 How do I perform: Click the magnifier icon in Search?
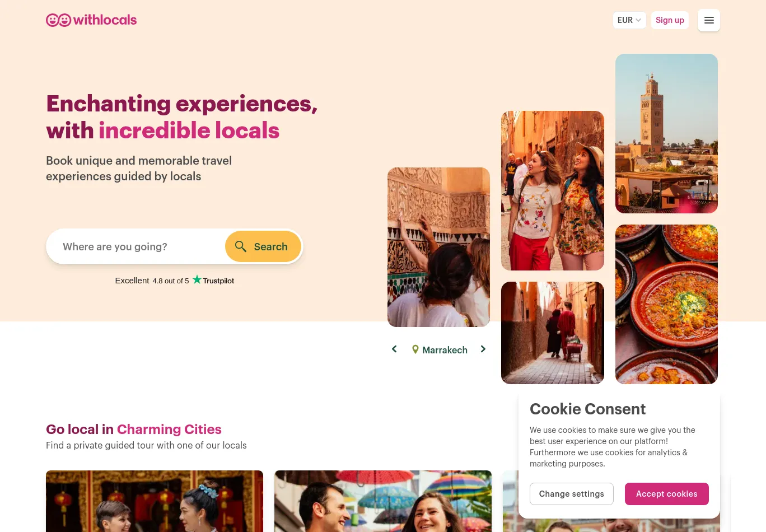pyautogui.click(x=241, y=246)
